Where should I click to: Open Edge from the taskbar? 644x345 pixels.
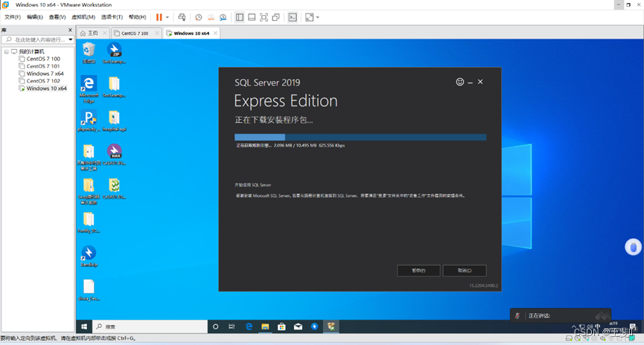coord(249,326)
